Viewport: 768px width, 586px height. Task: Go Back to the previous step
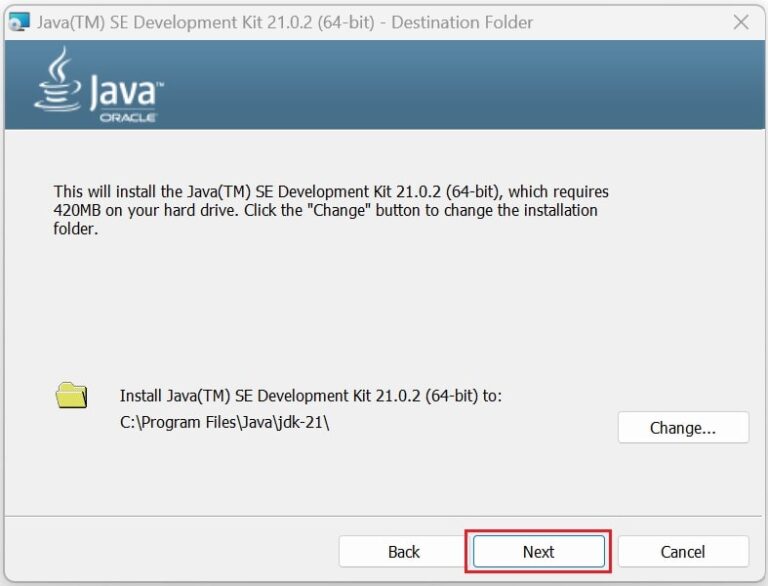(403, 552)
